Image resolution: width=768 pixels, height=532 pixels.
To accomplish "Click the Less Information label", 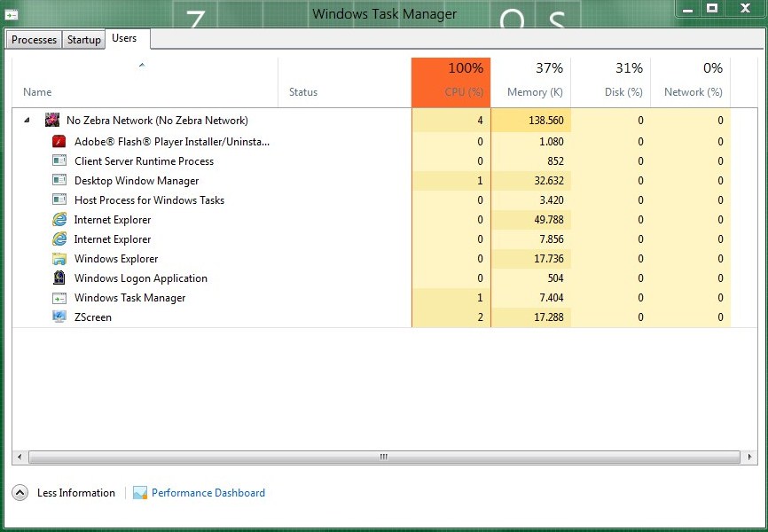I will (x=76, y=493).
